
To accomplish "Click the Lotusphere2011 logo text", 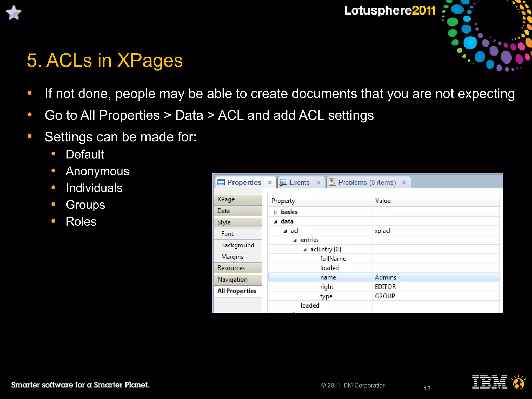I will tap(390, 10).
